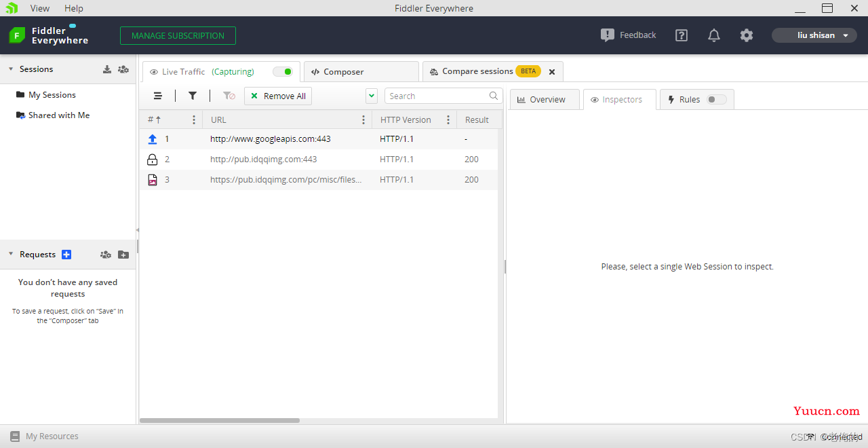Open the Rules tab
Image resolution: width=868 pixels, height=448 pixels.
pyautogui.click(x=690, y=100)
